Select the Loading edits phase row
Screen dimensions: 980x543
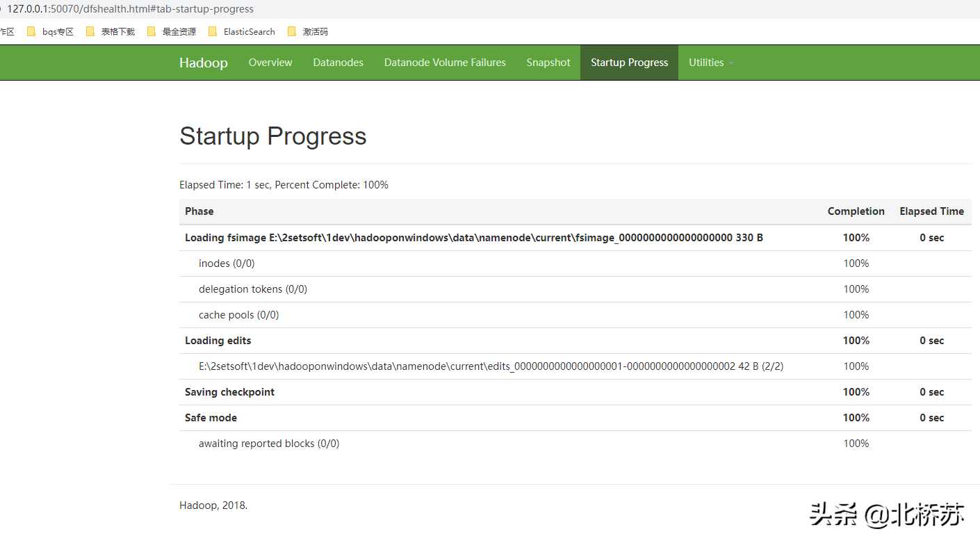575,341
